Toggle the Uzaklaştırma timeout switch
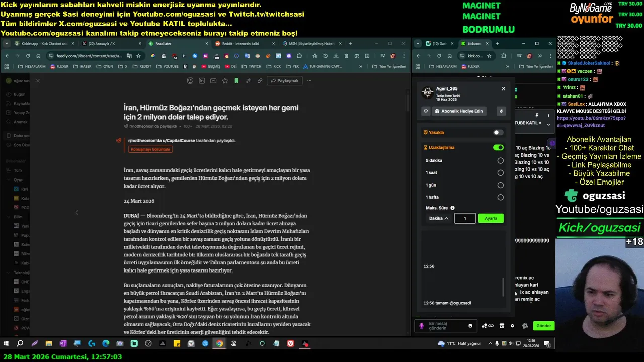Screen dimensions: 644x362 tap(498, 147)
